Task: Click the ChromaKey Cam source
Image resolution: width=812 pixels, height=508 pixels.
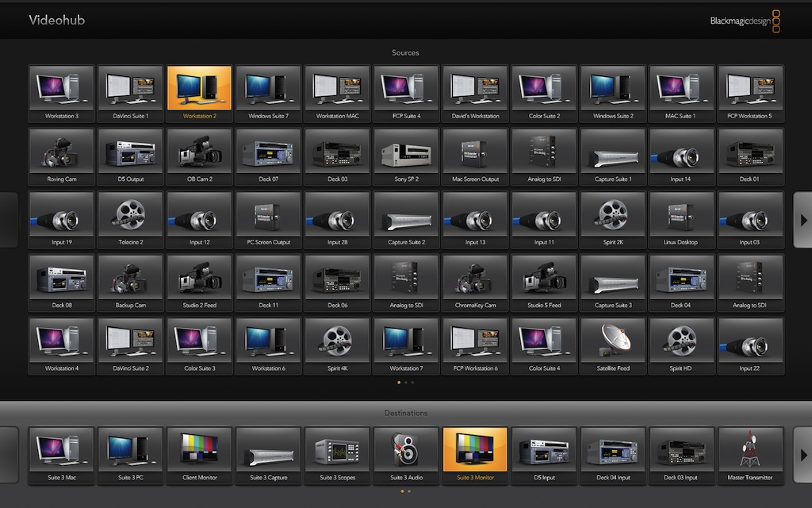Action: (x=474, y=283)
